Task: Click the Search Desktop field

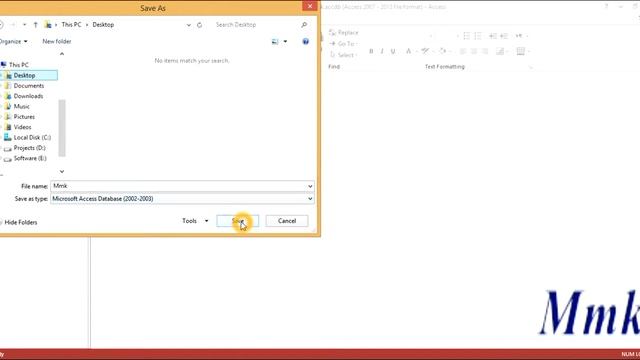Action: [x=255, y=25]
